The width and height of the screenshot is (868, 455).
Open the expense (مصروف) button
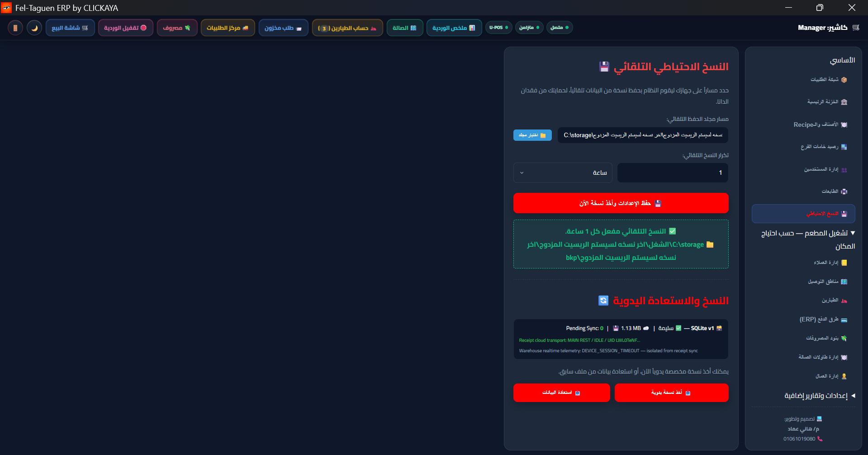point(177,28)
